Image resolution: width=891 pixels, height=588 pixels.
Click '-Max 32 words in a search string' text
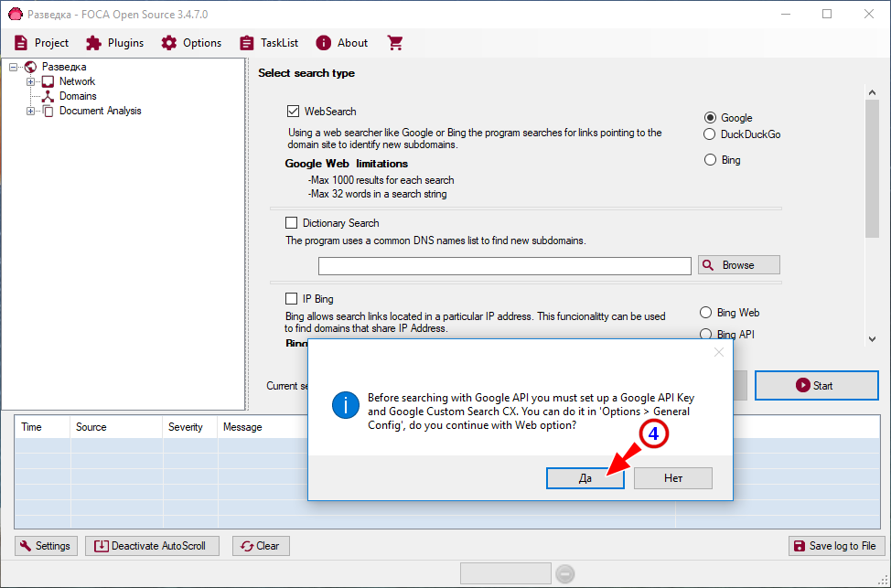click(x=378, y=194)
